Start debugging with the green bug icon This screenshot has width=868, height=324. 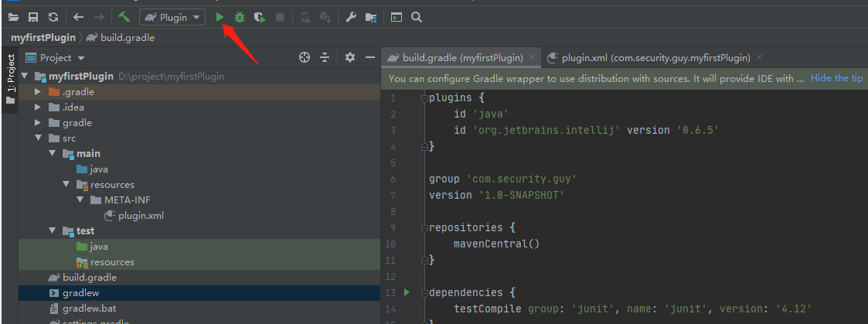[239, 18]
